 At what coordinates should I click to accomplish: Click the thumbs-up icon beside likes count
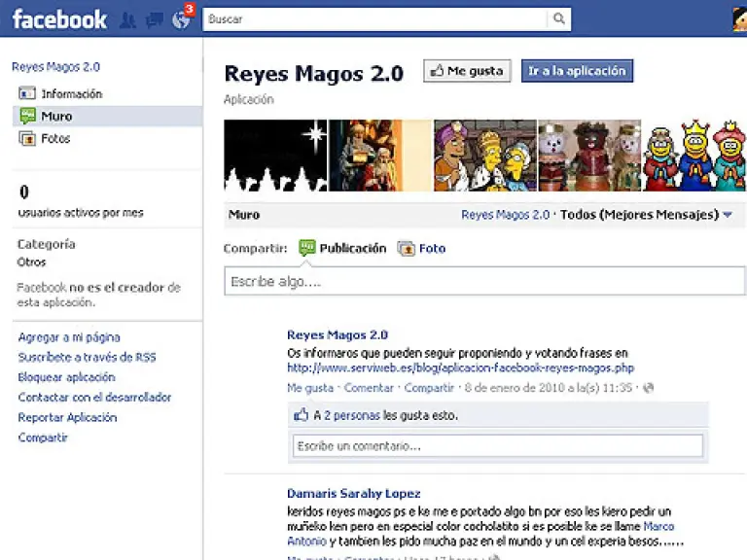pyautogui.click(x=301, y=415)
